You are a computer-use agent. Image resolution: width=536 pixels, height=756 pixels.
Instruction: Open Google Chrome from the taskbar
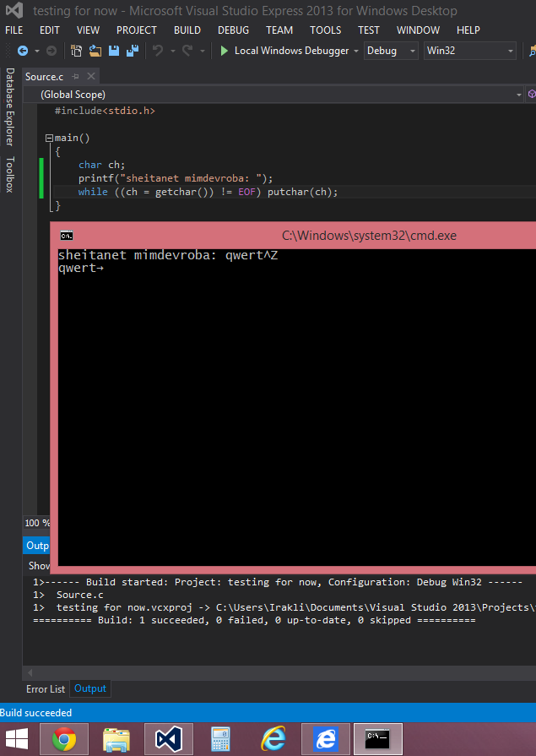64,739
